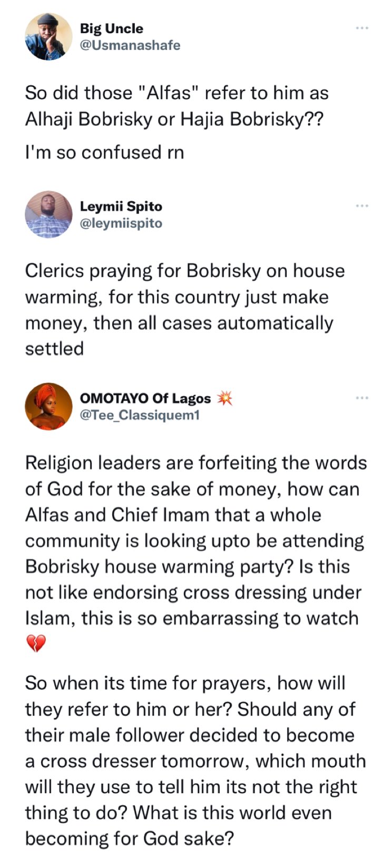Open the Big Uncle display name
This screenshot has height=868, width=382.
pos(111,28)
